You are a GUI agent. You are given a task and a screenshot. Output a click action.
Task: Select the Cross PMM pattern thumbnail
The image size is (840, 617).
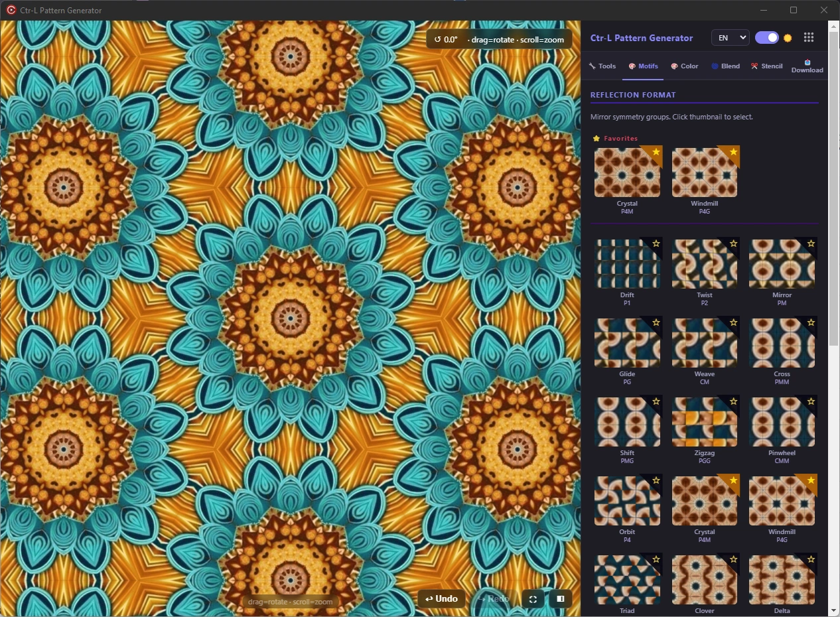782,343
